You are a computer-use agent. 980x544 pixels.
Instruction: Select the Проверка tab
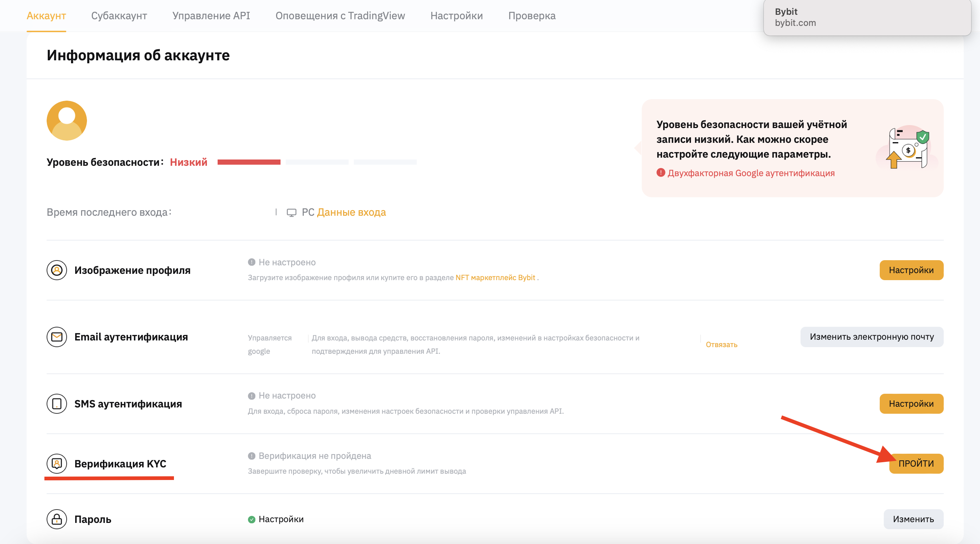pos(532,16)
